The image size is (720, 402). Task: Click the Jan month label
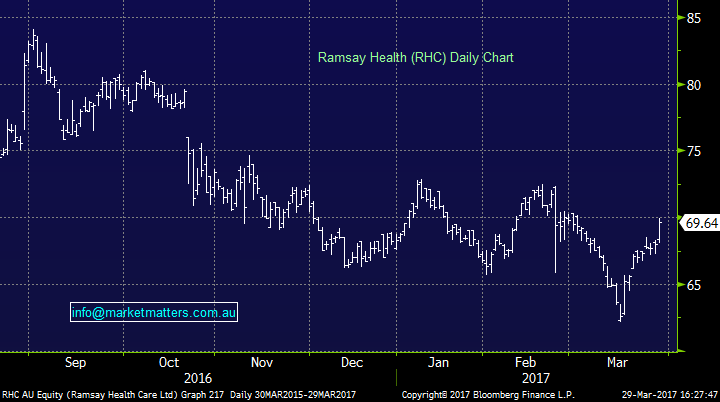438,362
